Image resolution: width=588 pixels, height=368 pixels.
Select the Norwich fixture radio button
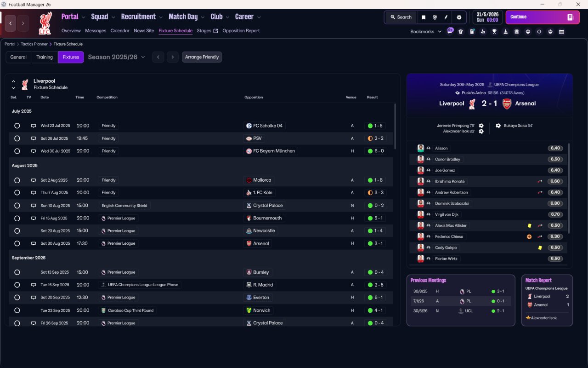coord(17,310)
